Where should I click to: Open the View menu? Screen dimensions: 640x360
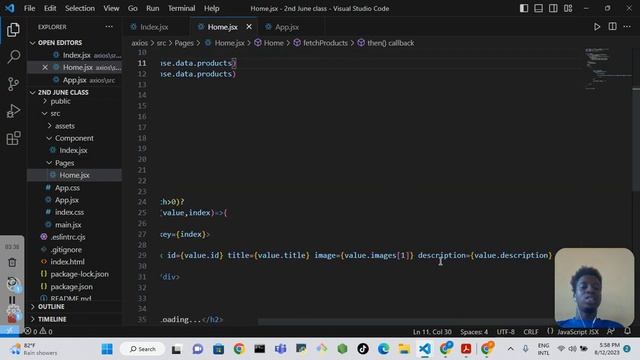click(111, 8)
